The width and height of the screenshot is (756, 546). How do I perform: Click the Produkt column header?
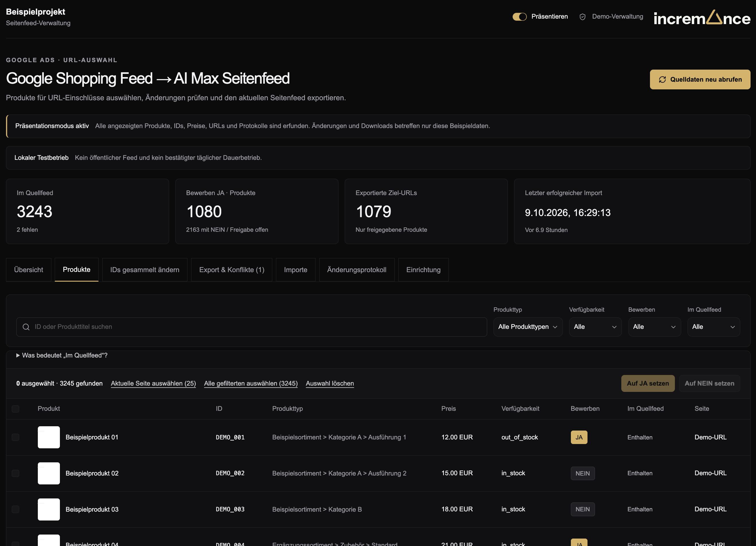coord(49,409)
